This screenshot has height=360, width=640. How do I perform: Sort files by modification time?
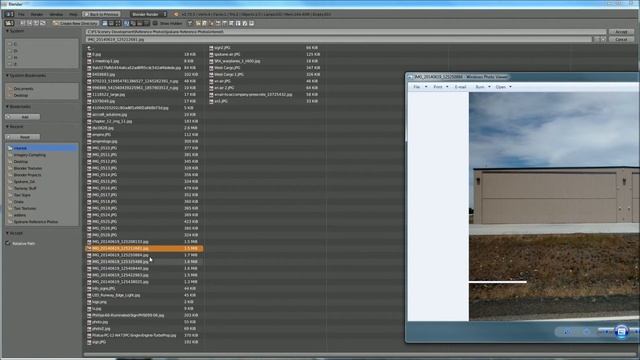pyautogui.click(x=140, y=23)
